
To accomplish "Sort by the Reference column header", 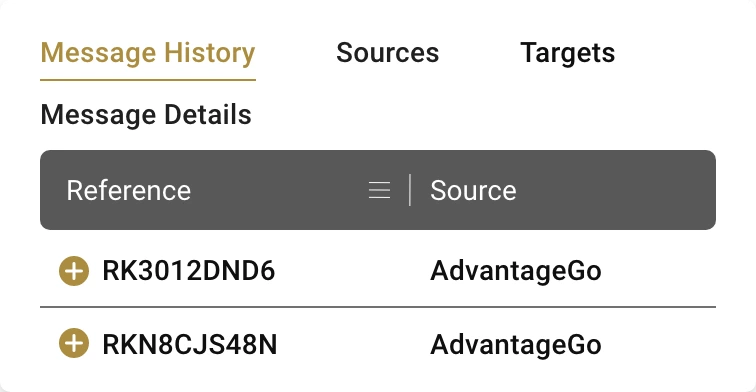I will coord(129,190).
